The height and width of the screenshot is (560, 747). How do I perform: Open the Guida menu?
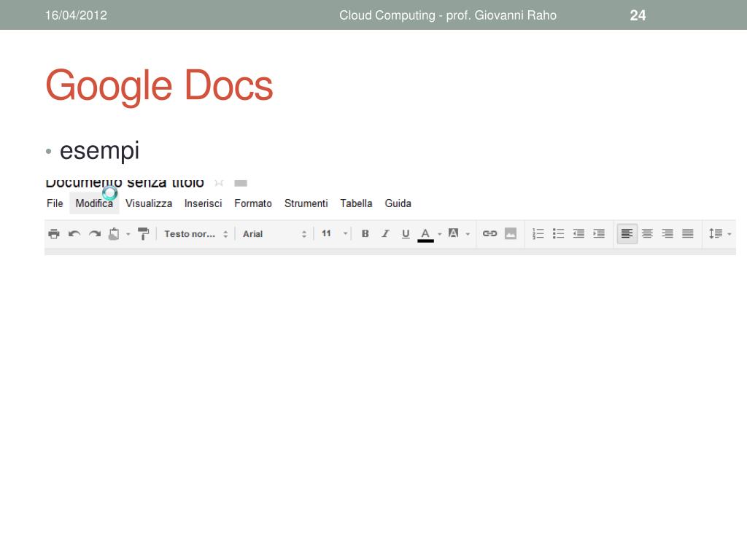coord(398,203)
